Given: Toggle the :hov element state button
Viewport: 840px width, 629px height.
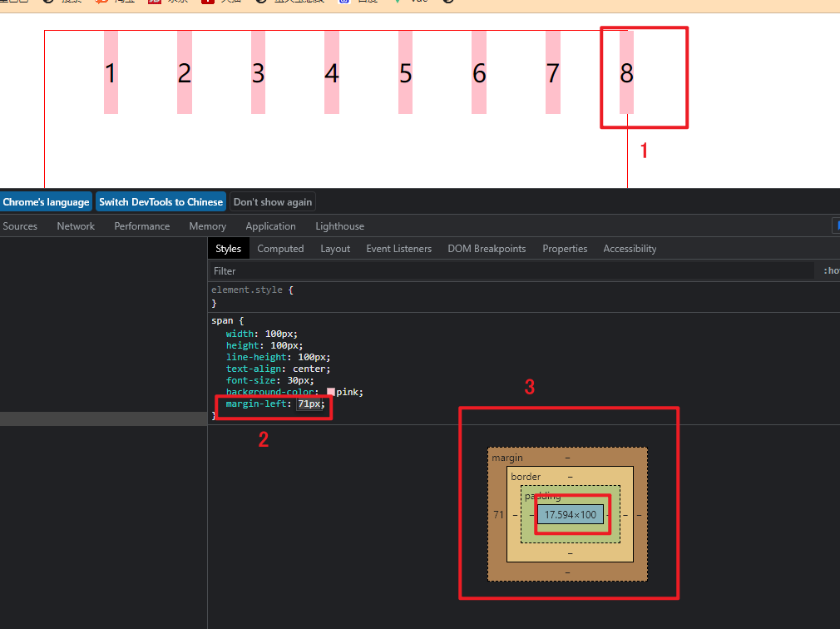Looking at the screenshot, I should click(x=832, y=271).
